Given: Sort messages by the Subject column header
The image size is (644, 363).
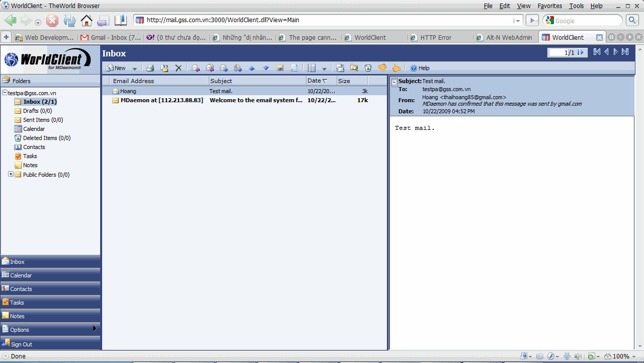Looking at the screenshot, I should coord(258,81).
